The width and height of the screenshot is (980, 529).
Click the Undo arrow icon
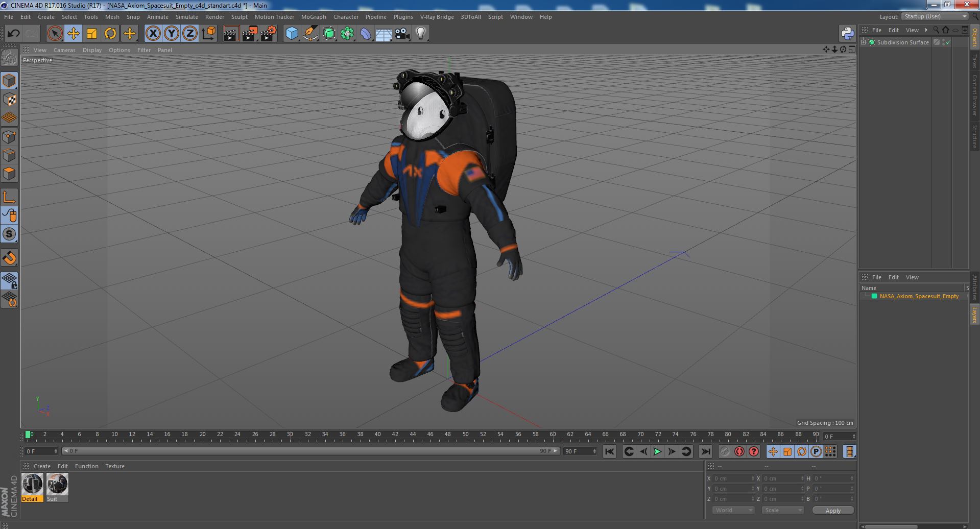pyautogui.click(x=13, y=34)
